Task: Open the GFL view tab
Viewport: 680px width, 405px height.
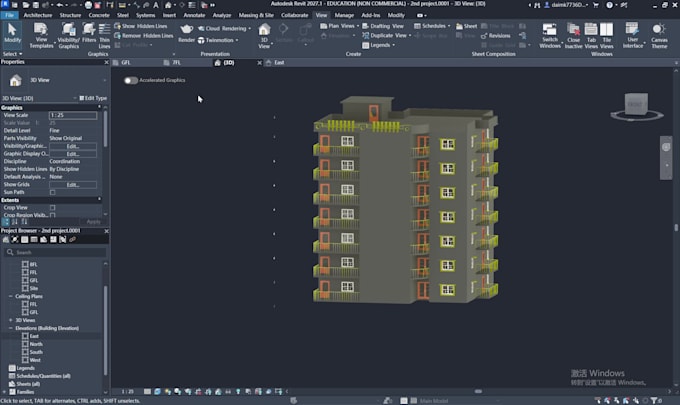Action: [126, 63]
